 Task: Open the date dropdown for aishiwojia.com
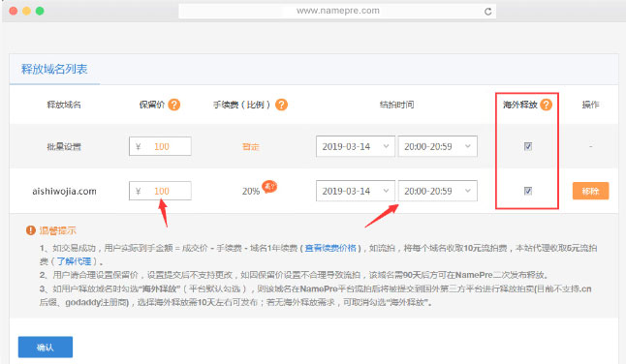point(356,191)
